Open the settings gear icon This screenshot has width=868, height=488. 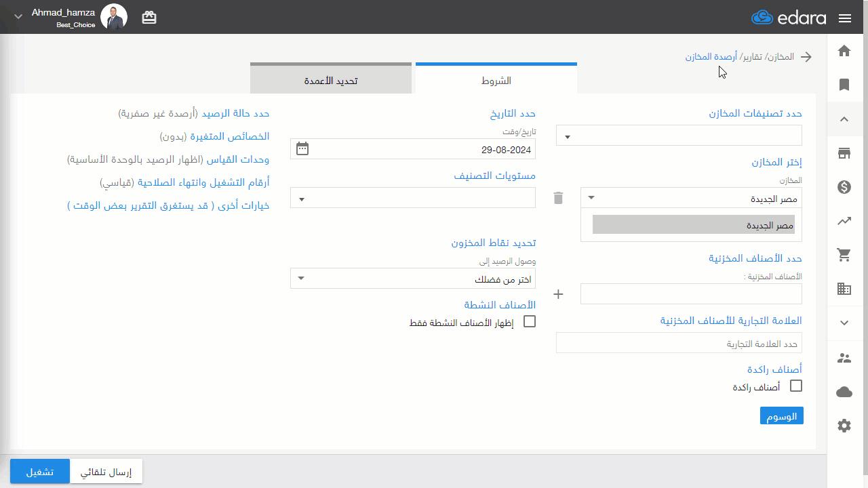[844, 426]
